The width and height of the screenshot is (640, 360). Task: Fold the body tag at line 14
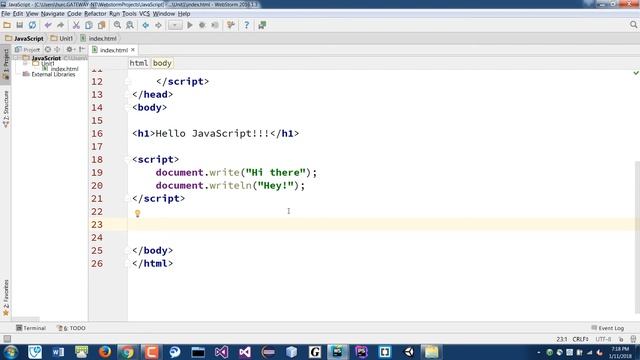click(x=127, y=108)
